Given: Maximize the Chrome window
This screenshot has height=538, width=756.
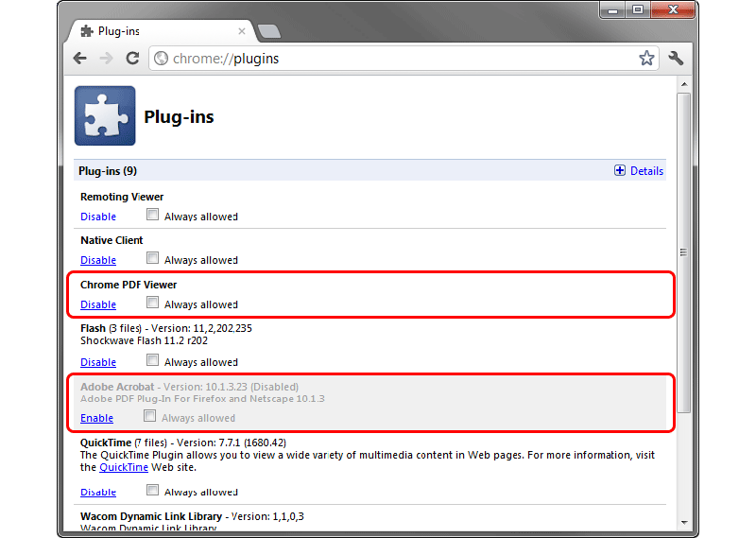Looking at the screenshot, I should tap(637, 10).
